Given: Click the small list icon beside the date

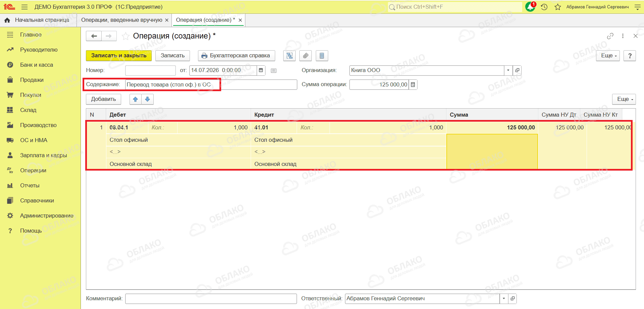Looking at the screenshot, I should pos(274,70).
